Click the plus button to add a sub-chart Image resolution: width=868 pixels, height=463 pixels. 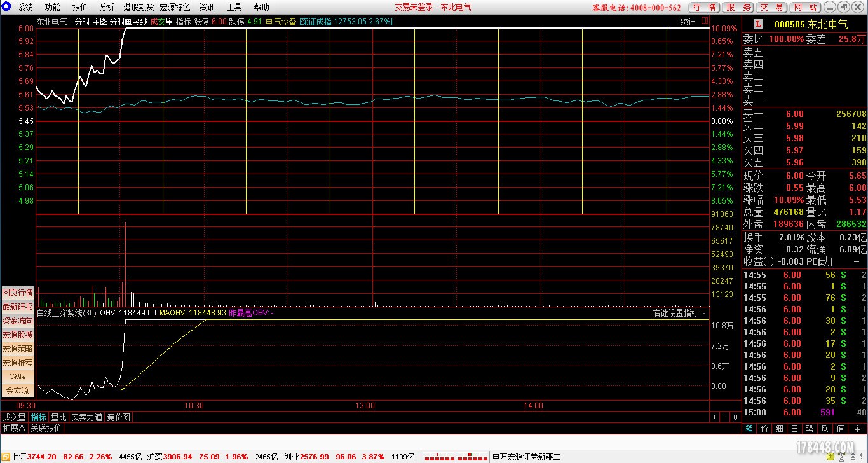tap(714, 417)
